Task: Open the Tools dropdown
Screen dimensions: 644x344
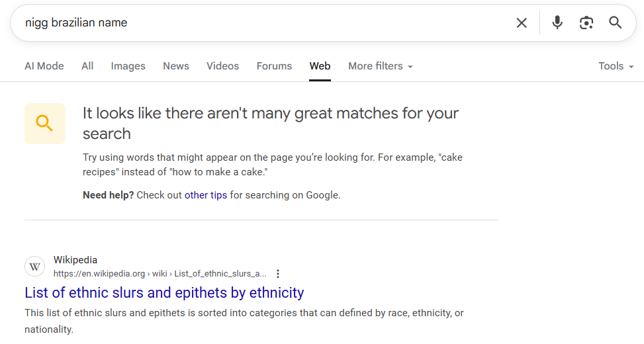Action: coord(616,66)
